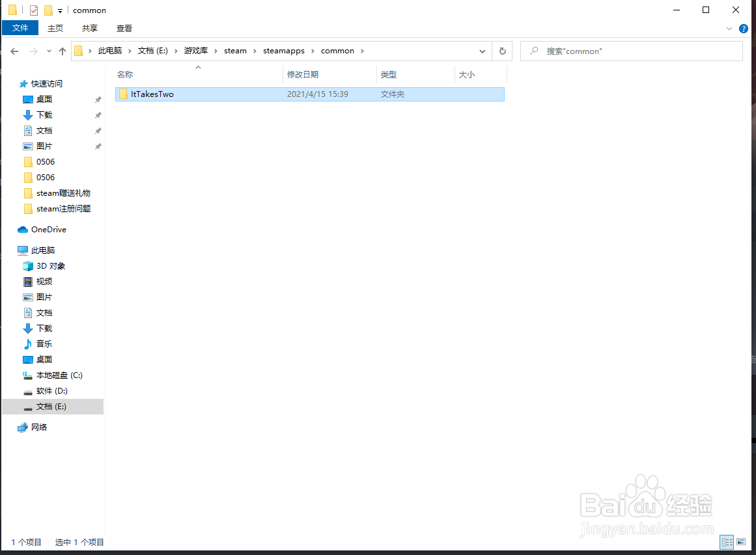756x555 pixels.
Task: Open address bar history dropdown
Action: point(482,51)
